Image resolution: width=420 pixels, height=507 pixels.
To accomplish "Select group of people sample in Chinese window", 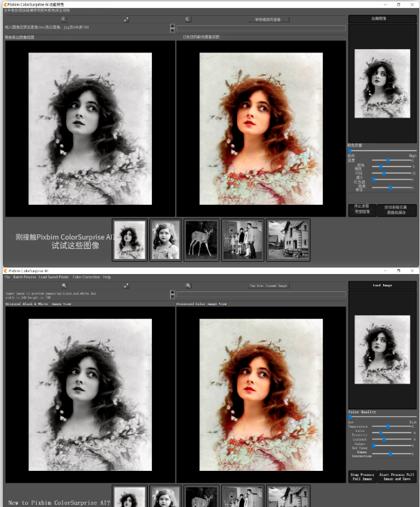I will (x=243, y=240).
